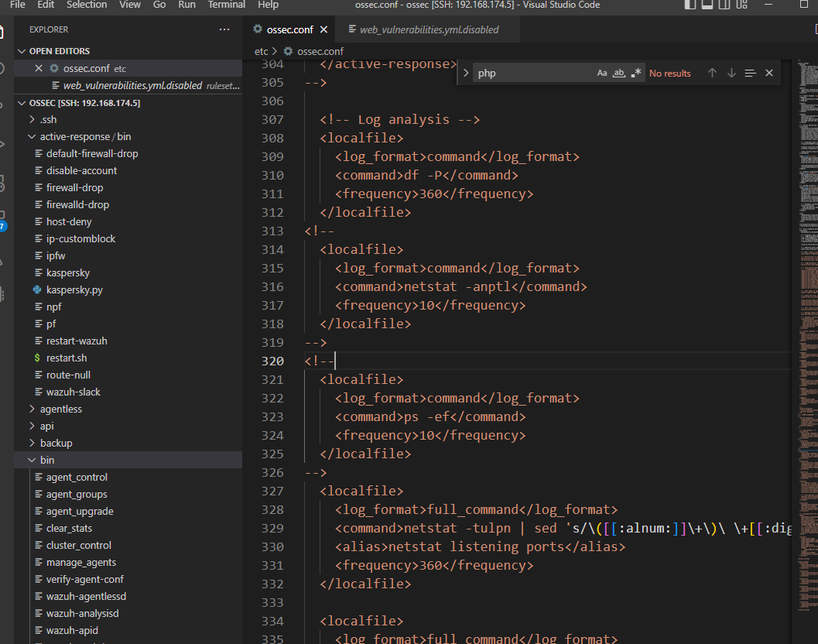Viewport: 818px width, 644px height.
Task: Open the Help menu
Action: [268, 5]
